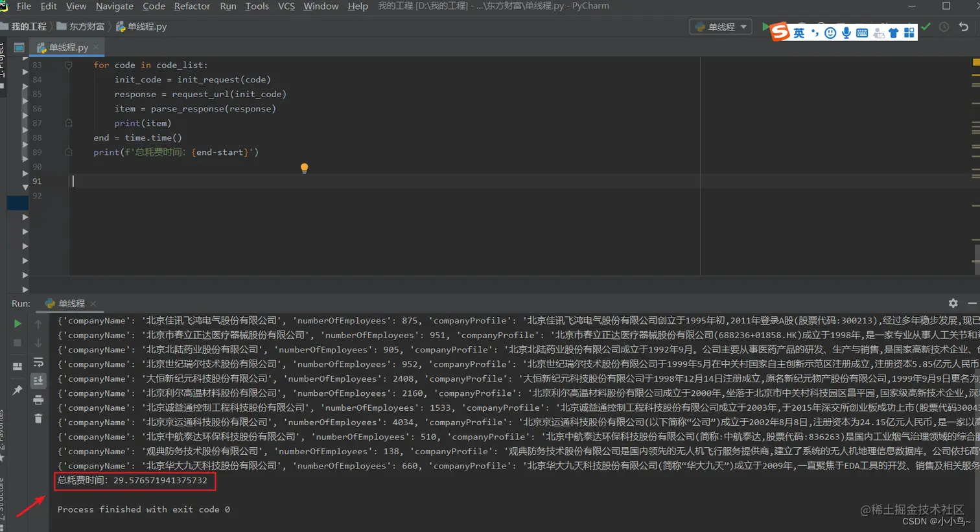Viewport: 980px width, 532px height.
Task: Click 东方财富 folder breadcrumb
Action: pos(81,27)
